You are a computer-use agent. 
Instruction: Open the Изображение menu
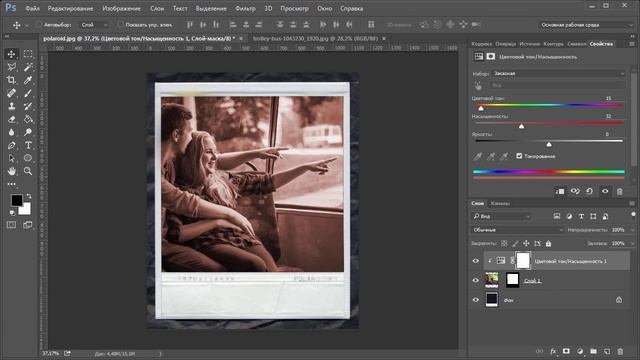(122, 8)
